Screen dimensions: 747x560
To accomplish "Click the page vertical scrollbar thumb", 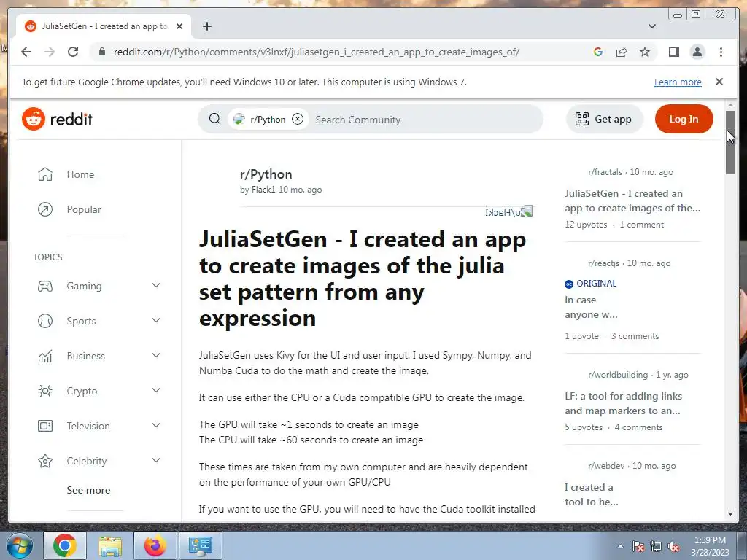I will click(730, 142).
